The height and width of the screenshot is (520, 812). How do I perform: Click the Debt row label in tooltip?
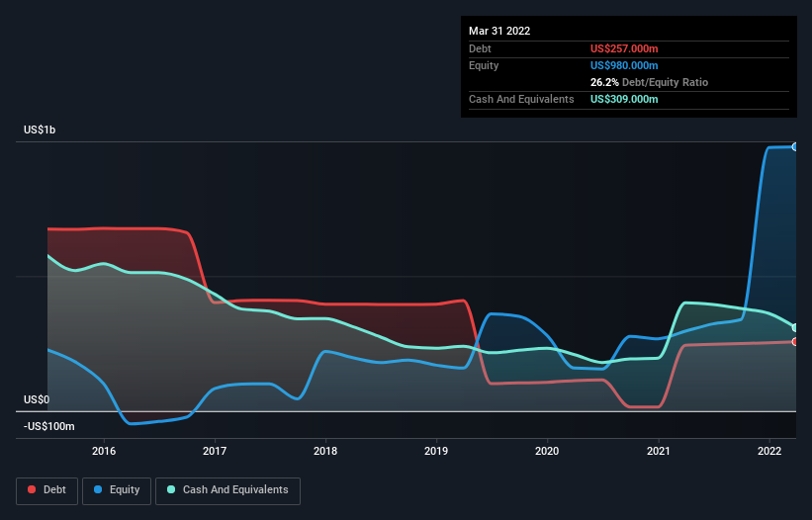pos(480,48)
